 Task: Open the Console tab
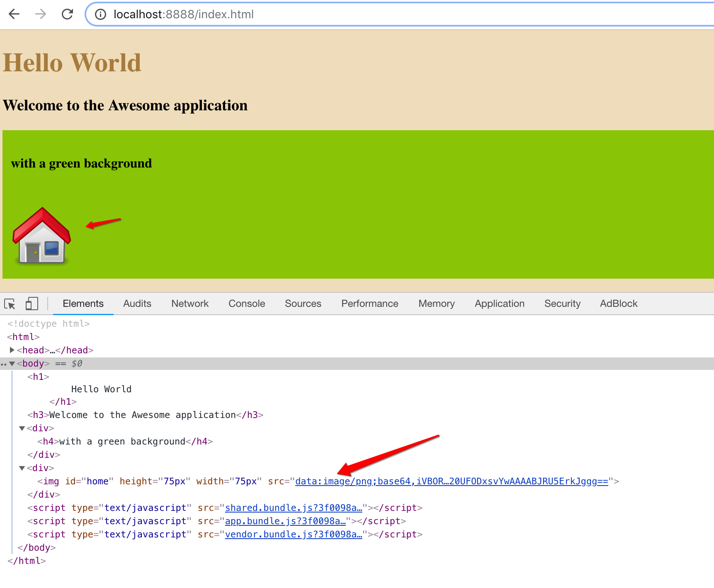coord(247,304)
